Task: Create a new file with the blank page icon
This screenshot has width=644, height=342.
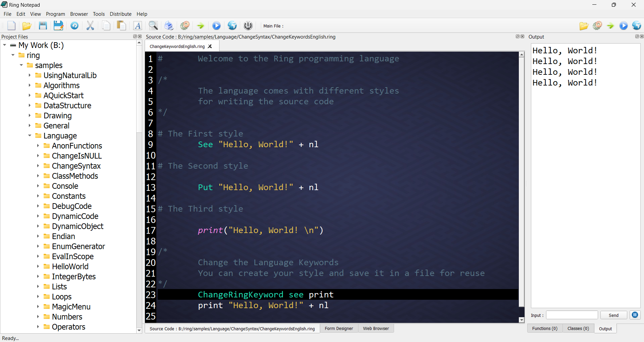Action: click(x=11, y=26)
